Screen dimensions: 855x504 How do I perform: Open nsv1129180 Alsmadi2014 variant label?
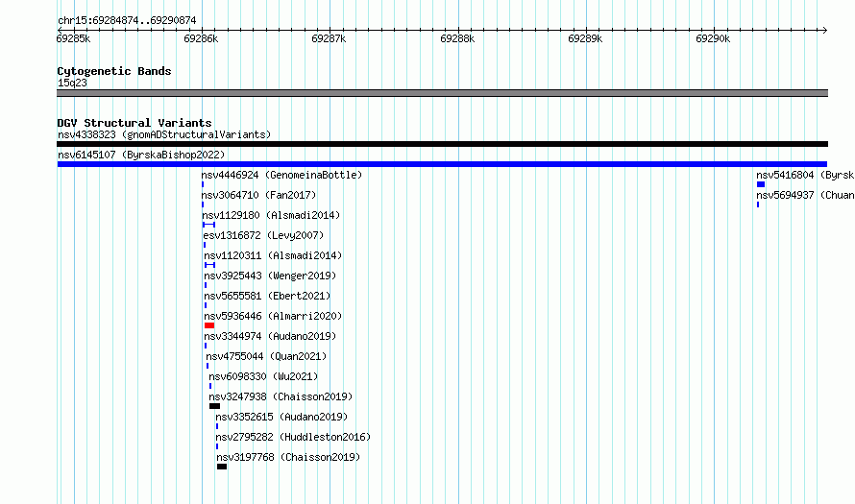[x=271, y=215]
